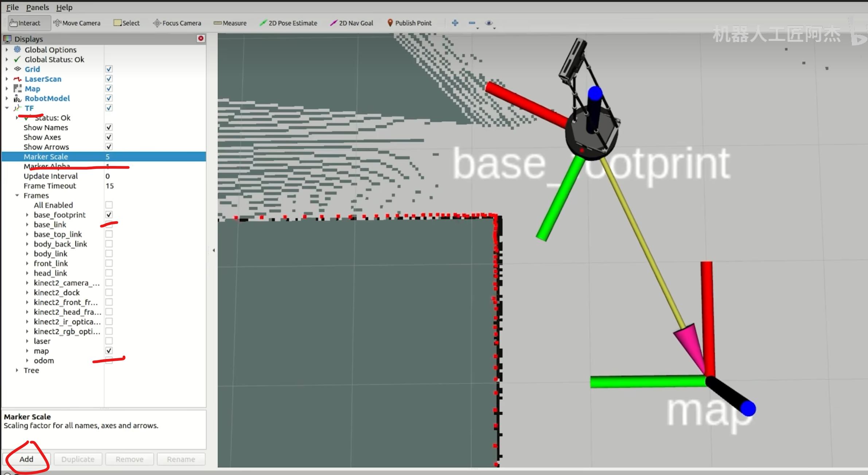
Task: Toggle the Show Names checkbox
Action: (x=109, y=127)
